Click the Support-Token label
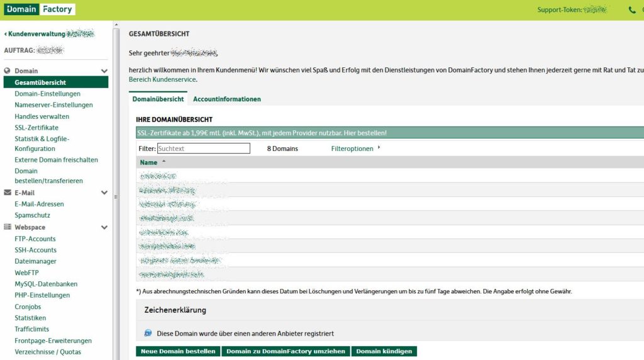 (x=559, y=10)
